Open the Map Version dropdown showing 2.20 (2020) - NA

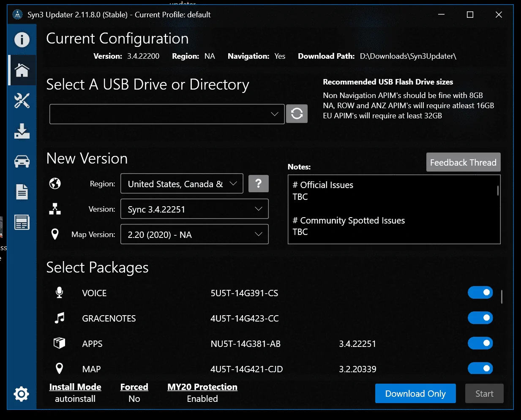[194, 234]
